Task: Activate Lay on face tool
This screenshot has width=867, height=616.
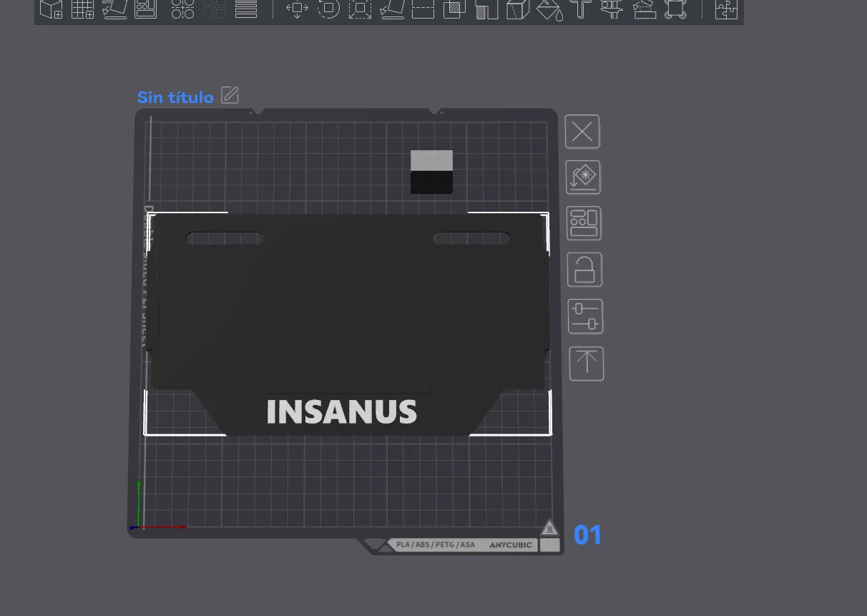Action: [391, 9]
